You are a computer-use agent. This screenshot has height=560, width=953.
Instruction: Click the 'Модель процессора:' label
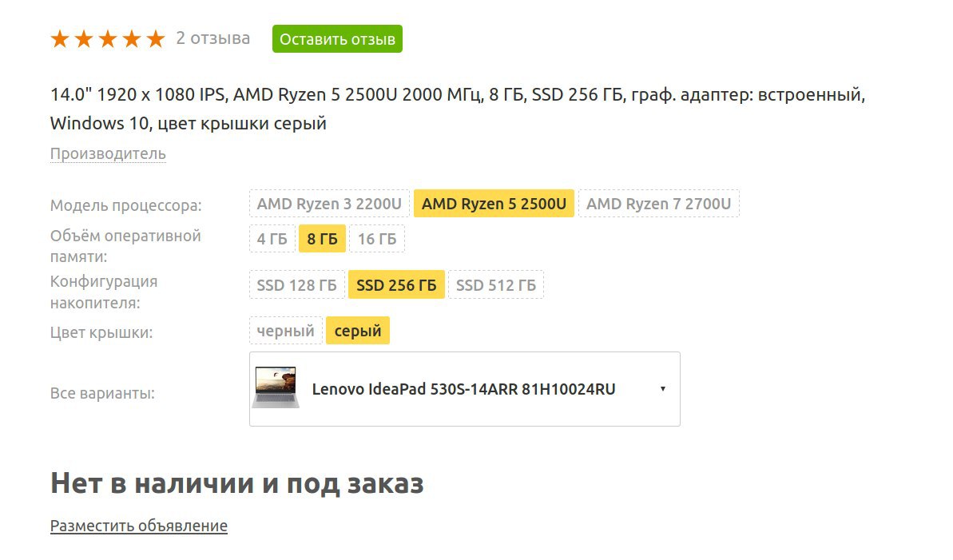[125, 205]
